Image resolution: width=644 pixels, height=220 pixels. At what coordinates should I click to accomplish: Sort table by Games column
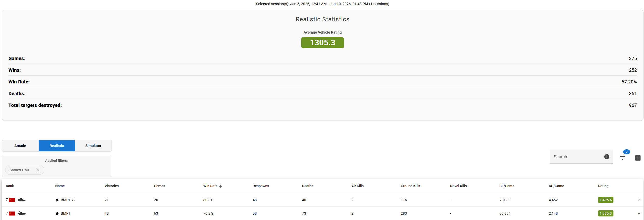pos(159,186)
